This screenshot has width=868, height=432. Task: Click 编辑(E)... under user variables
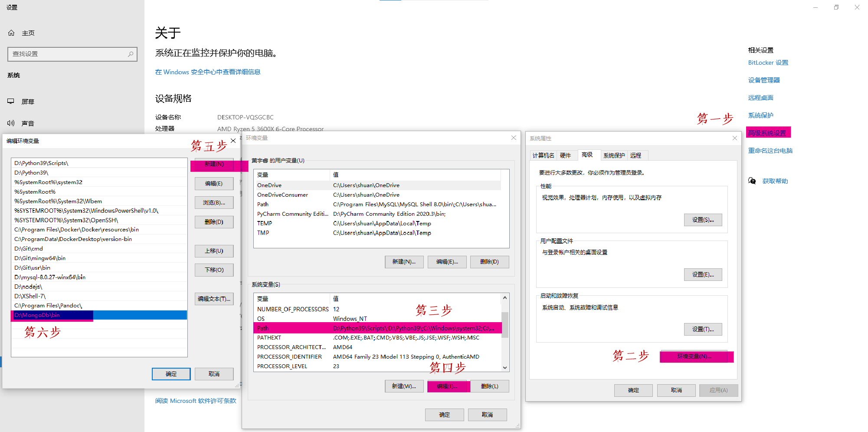(x=447, y=262)
